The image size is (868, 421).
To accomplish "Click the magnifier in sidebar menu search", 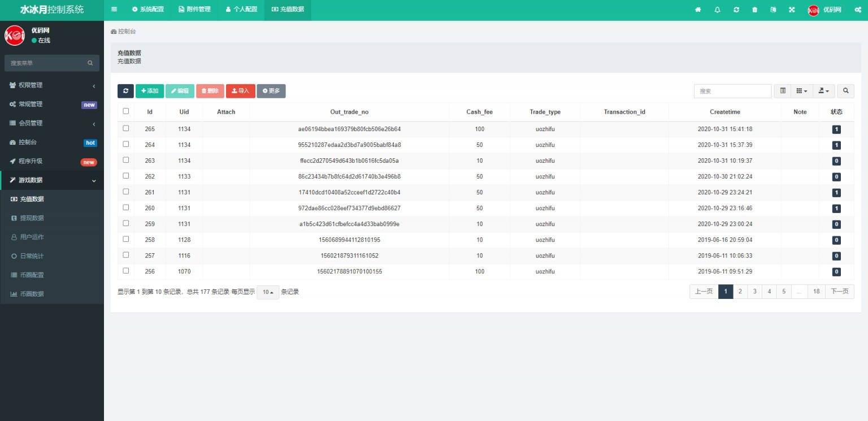I will [90, 63].
